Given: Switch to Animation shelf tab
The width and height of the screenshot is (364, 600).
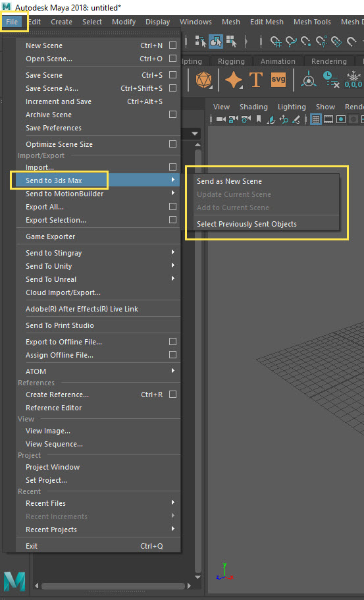Looking at the screenshot, I should tap(278, 61).
